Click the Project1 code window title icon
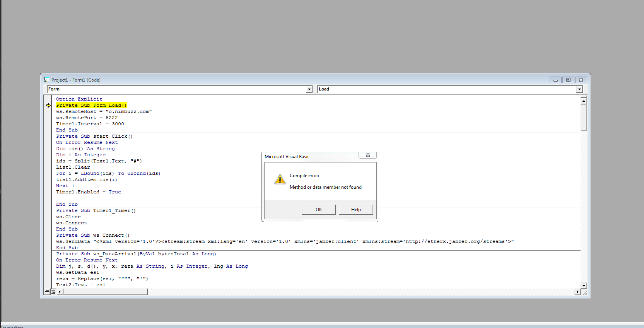This screenshot has width=644, height=328. 47,80
